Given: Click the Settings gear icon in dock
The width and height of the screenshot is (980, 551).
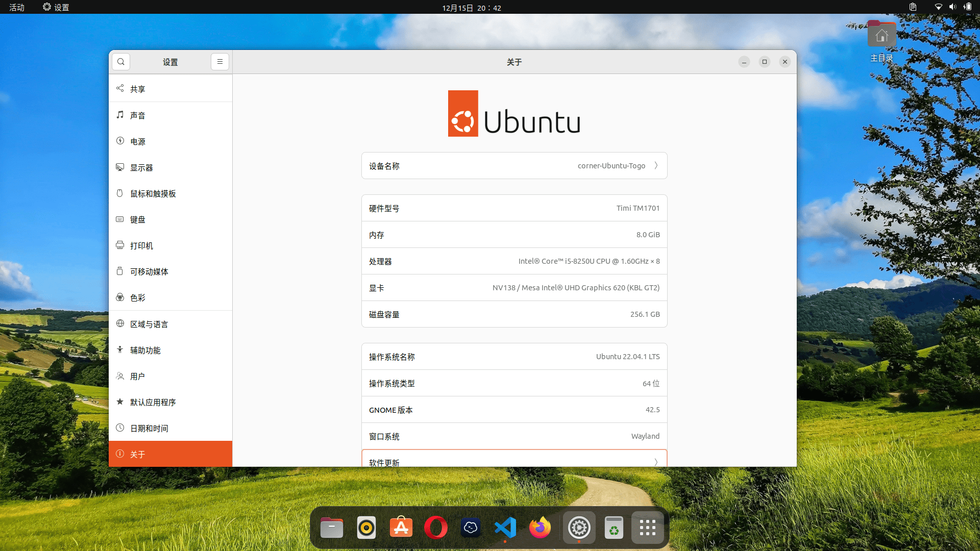Looking at the screenshot, I should 579,528.
